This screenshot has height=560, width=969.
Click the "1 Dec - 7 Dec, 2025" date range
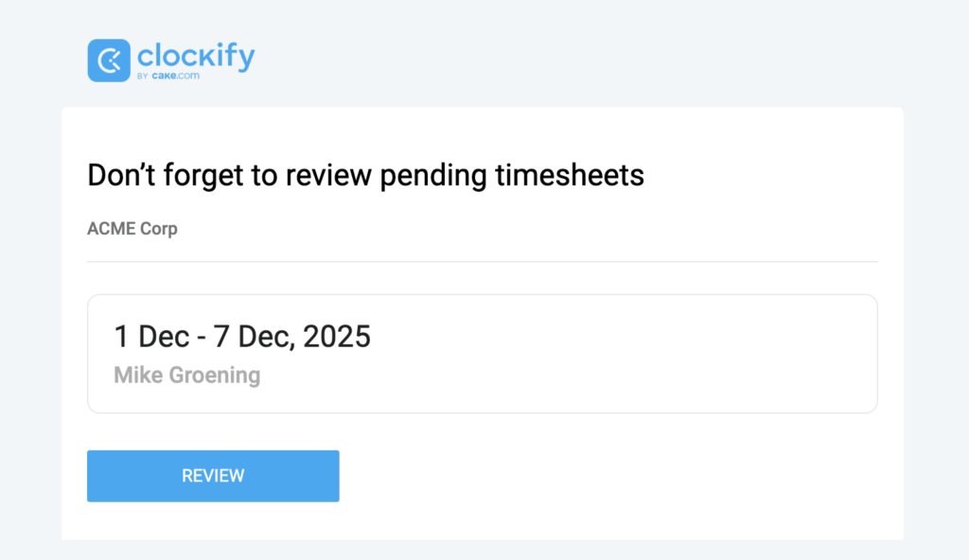coord(242,336)
